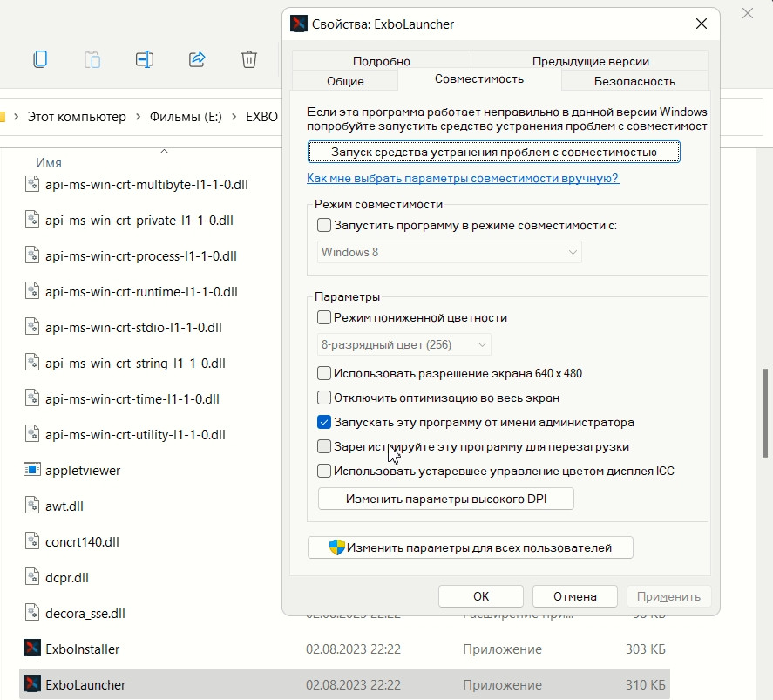Click the Explorer vertical scrollbar thumb
Screen dimensions: 773x700
764,412
